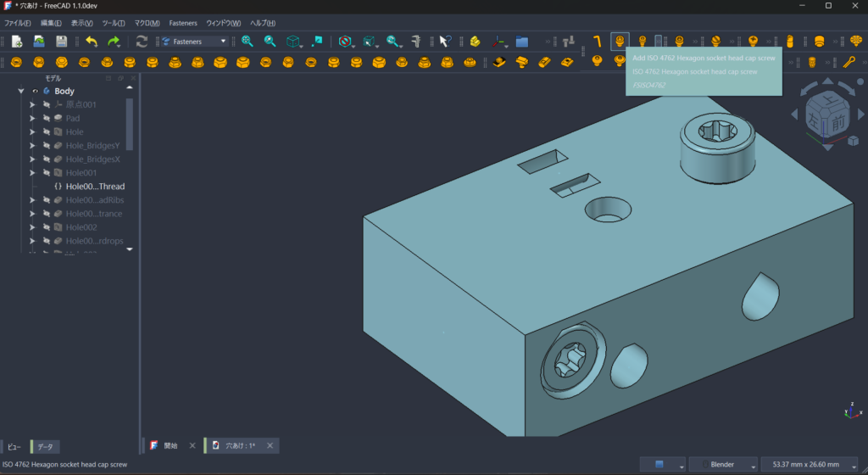Show Hole_BridgesX via eye icon
The image size is (868, 475).
tap(47, 159)
